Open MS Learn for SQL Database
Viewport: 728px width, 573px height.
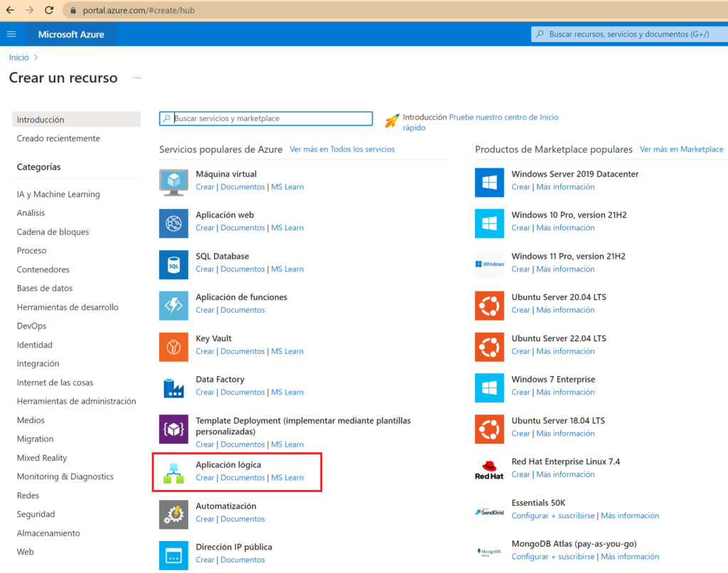pyautogui.click(x=287, y=269)
